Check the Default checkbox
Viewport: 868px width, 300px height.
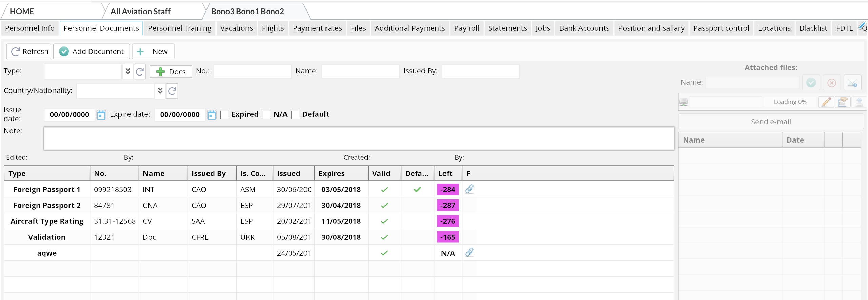(295, 115)
